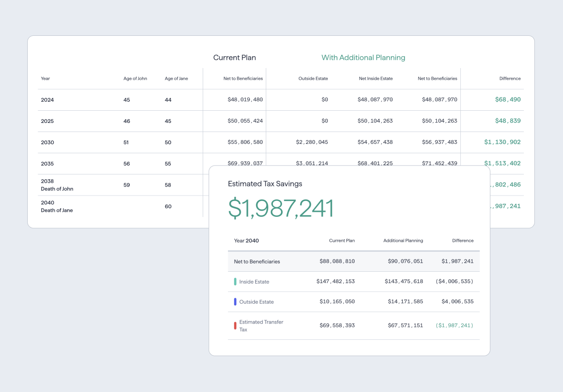
Task: Select the Current Plan heading
Action: [235, 58]
